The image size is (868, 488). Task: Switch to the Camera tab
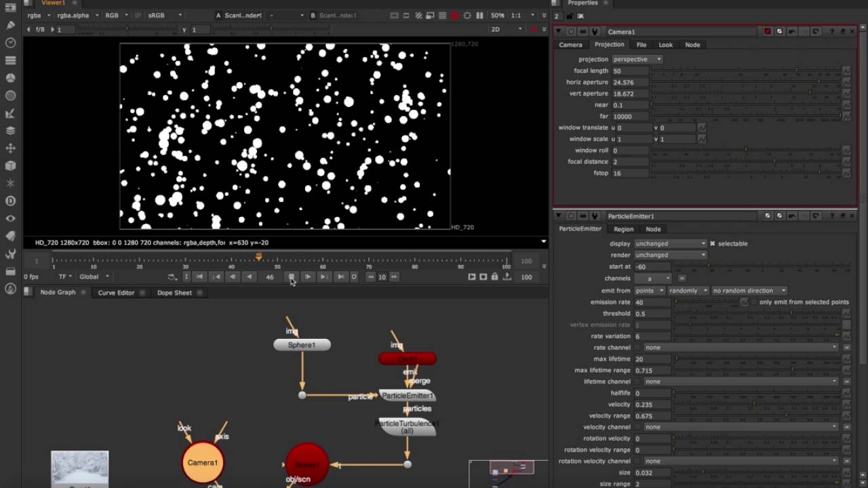(x=570, y=45)
